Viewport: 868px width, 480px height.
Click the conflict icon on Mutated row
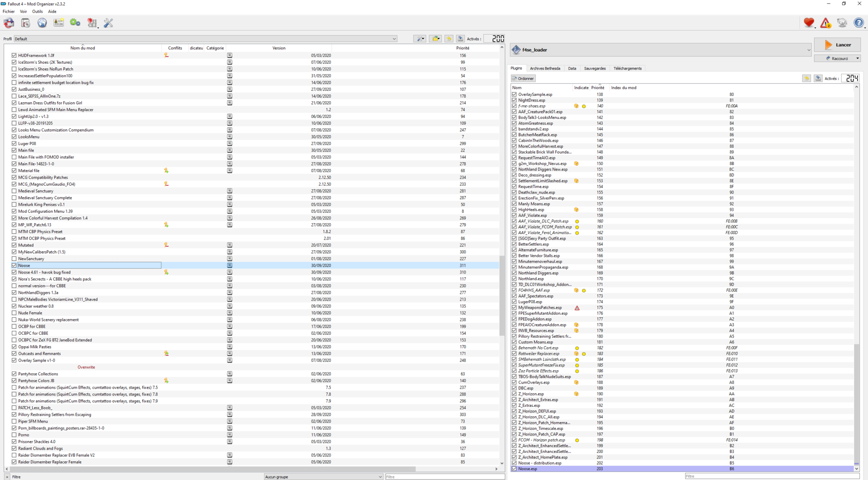166,245
